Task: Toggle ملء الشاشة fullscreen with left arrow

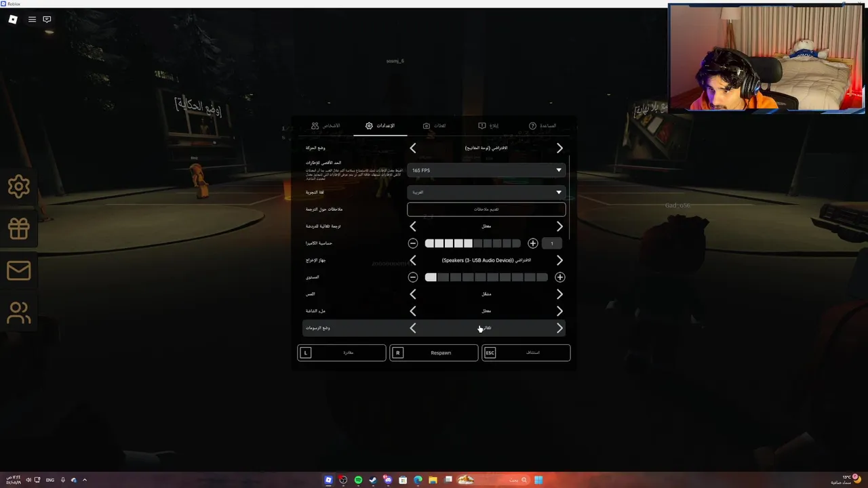Action: tap(413, 311)
